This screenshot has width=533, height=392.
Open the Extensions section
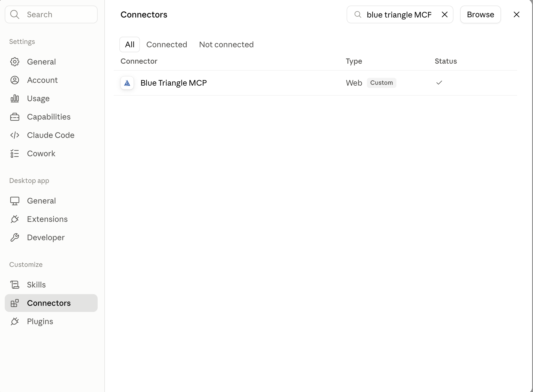(51, 219)
